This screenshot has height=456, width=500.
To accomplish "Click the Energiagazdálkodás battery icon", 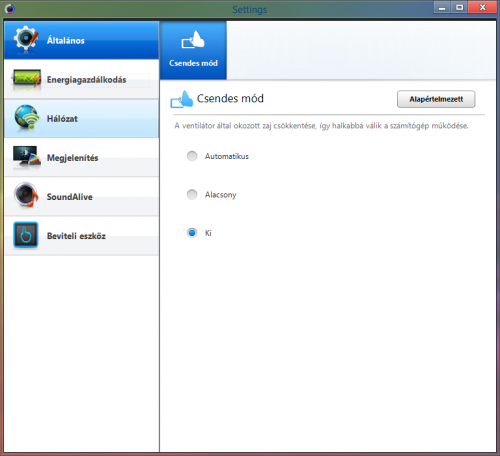I will [x=26, y=79].
